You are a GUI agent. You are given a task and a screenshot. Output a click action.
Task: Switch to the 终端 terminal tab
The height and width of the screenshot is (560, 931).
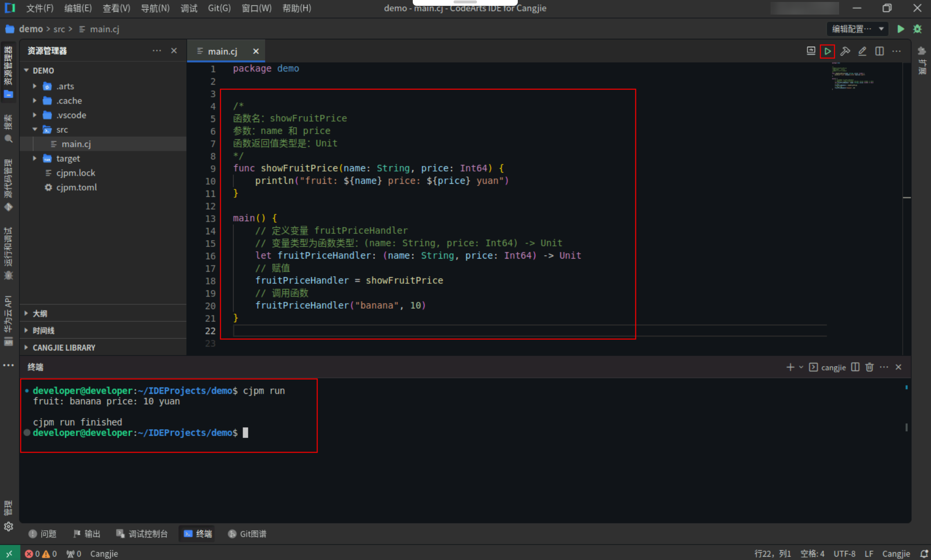pyautogui.click(x=198, y=534)
